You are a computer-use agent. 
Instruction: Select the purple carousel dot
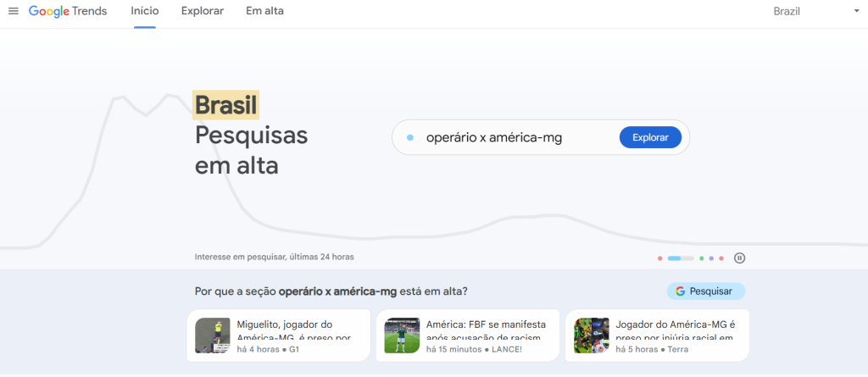711,258
